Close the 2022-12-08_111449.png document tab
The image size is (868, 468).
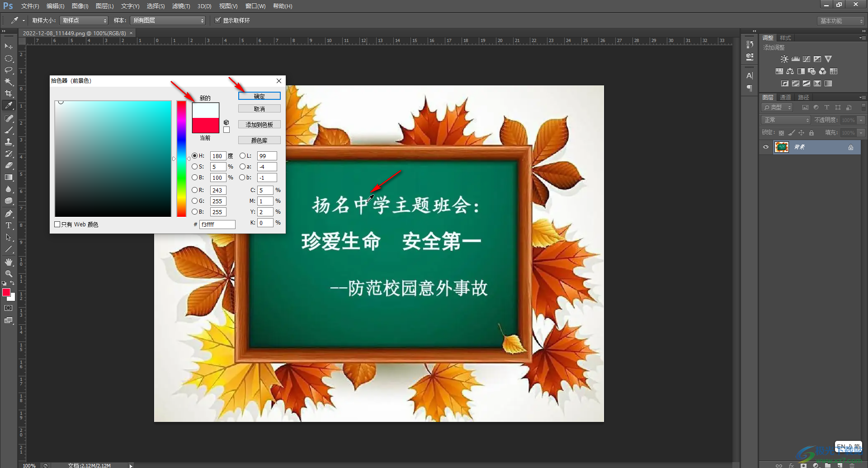(131, 33)
